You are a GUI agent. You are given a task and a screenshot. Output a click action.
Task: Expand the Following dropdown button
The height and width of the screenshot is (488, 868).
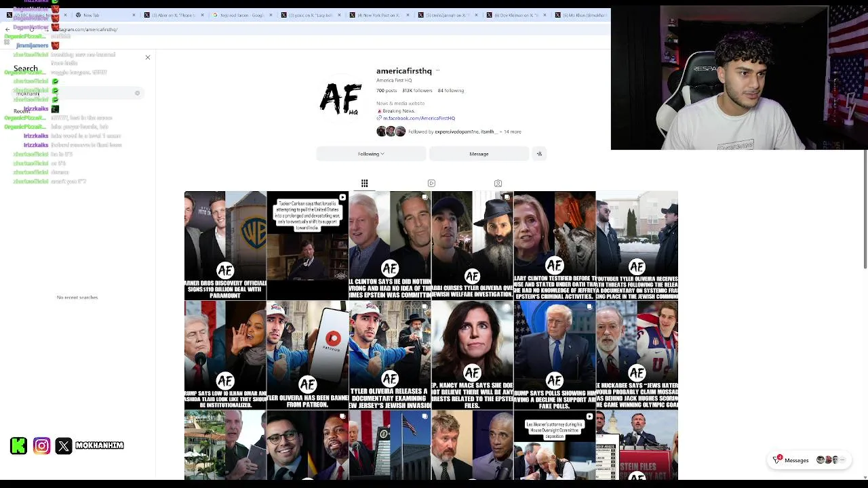coord(371,154)
